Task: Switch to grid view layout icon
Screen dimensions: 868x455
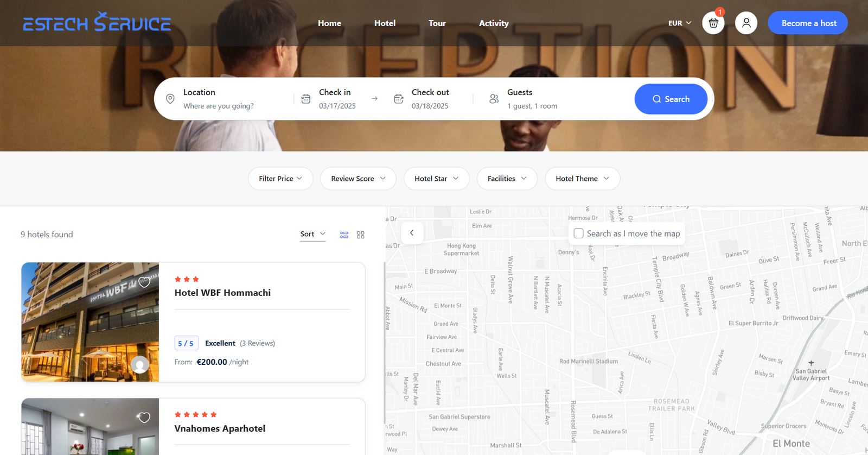Action: 361,235
